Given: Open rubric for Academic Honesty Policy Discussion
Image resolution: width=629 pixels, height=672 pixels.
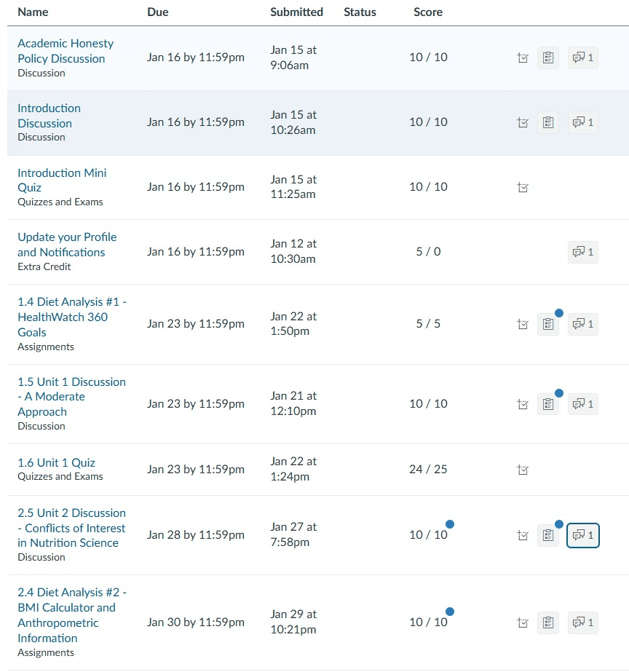Looking at the screenshot, I should tap(548, 57).
